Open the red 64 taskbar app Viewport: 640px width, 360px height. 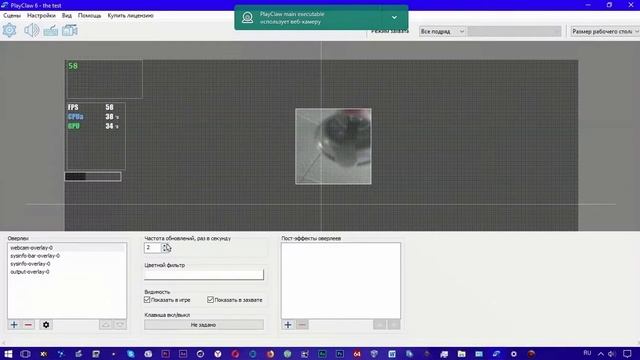click(x=357, y=354)
